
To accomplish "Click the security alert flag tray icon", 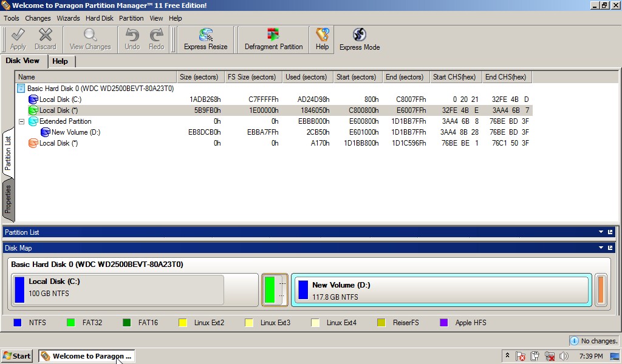I will (x=521, y=356).
